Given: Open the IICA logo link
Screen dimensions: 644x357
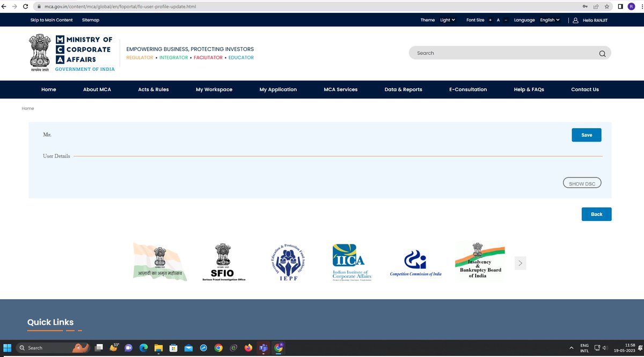Looking at the screenshot, I should (x=352, y=262).
